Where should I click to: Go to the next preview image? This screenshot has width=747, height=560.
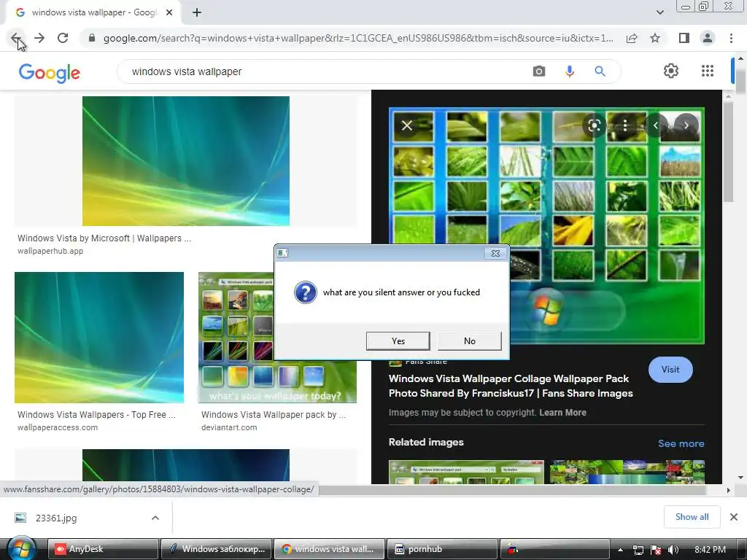pos(686,125)
